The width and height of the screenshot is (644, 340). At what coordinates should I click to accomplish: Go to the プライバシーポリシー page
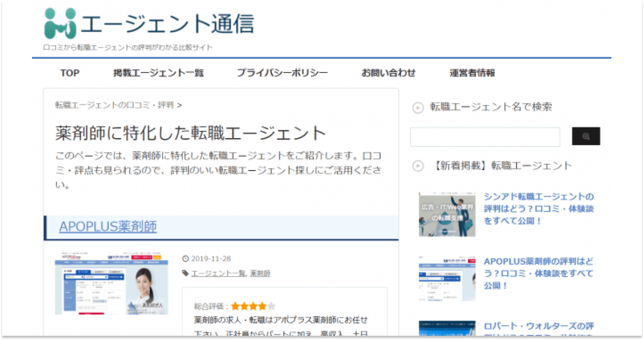[x=283, y=73]
